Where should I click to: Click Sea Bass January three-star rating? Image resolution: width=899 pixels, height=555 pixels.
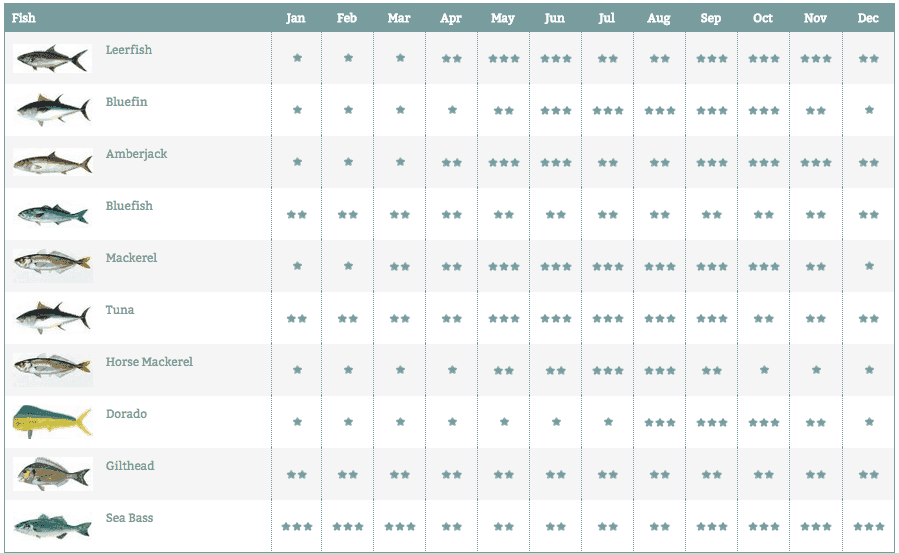(297, 526)
